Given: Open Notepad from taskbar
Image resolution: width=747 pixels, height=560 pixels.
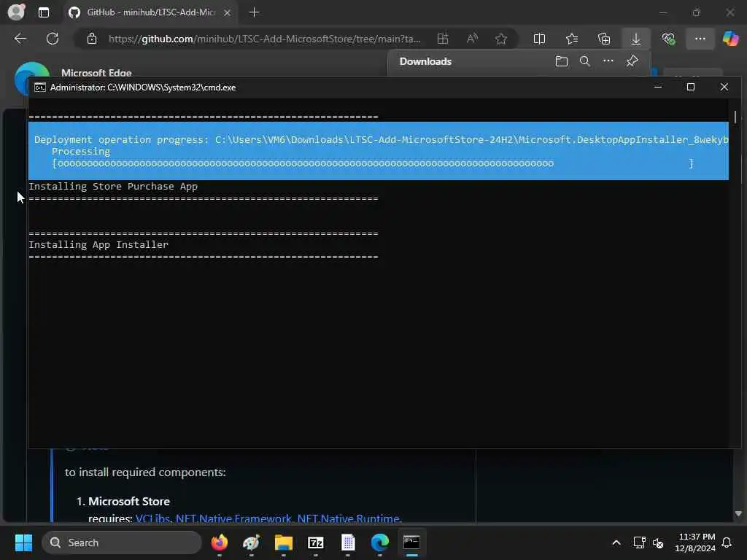Looking at the screenshot, I should [348, 542].
